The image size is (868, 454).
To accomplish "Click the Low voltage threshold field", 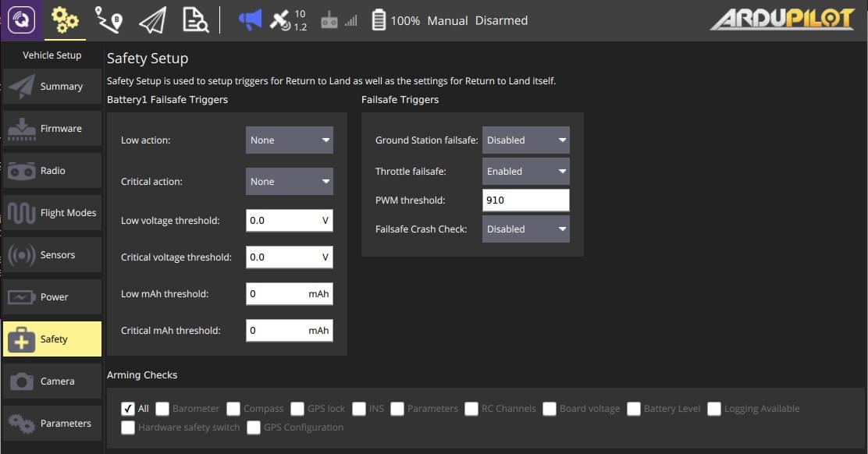I will click(283, 221).
